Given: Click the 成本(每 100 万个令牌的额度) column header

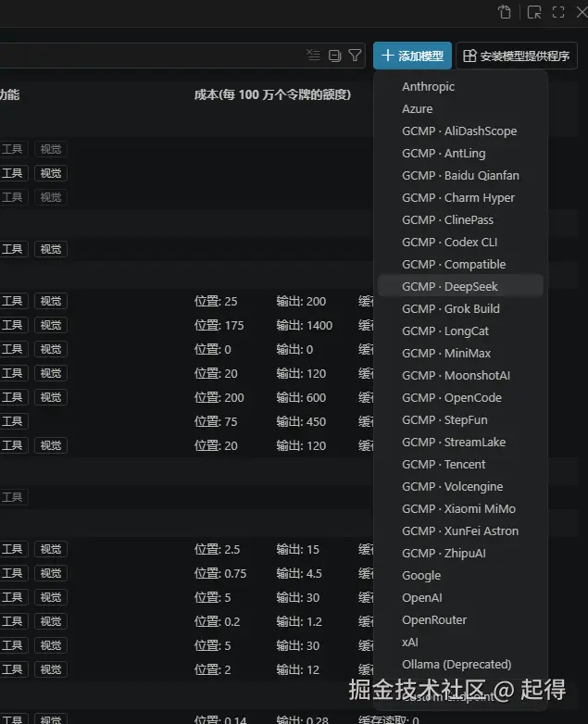Looking at the screenshot, I should 272,94.
